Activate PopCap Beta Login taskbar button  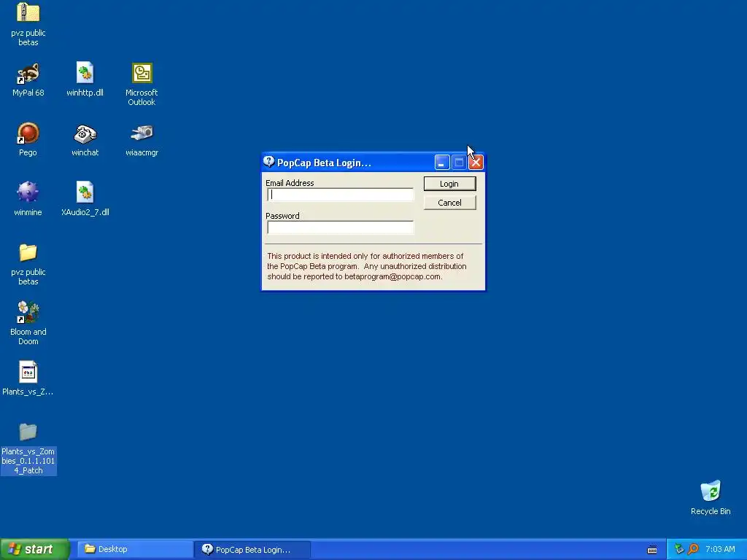[252, 549]
